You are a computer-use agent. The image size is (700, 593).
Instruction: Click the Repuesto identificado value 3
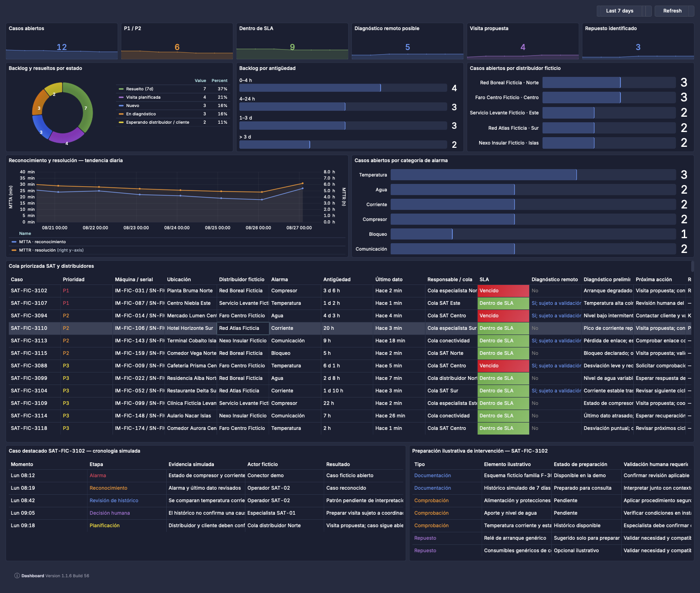click(638, 47)
